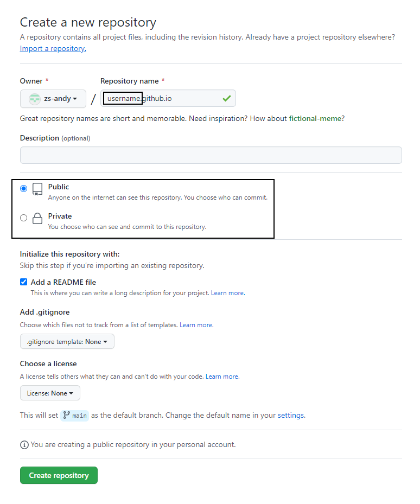
Task: Click the settings link for default branch
Action: click(x=291, y=416)
